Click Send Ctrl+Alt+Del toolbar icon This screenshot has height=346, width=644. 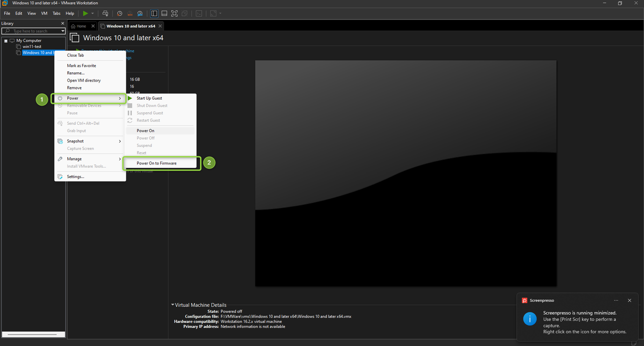point(105,13)
